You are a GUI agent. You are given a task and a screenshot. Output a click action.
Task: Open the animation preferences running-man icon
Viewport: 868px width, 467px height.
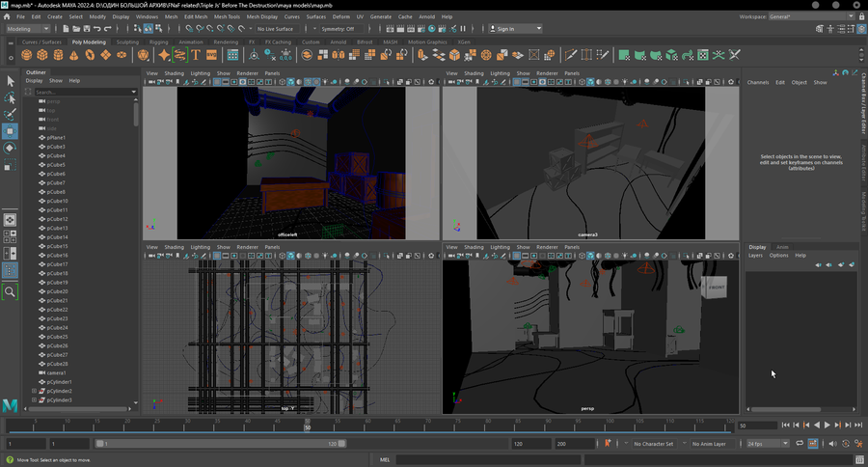click(x=858, y=444)
